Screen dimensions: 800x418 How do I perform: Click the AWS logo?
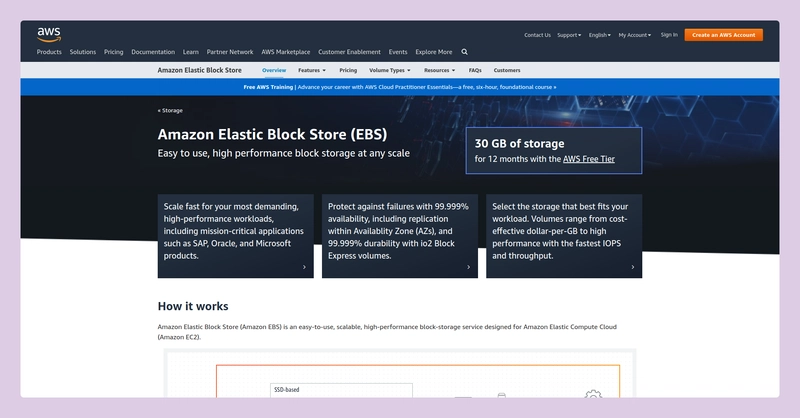point(49,34)
